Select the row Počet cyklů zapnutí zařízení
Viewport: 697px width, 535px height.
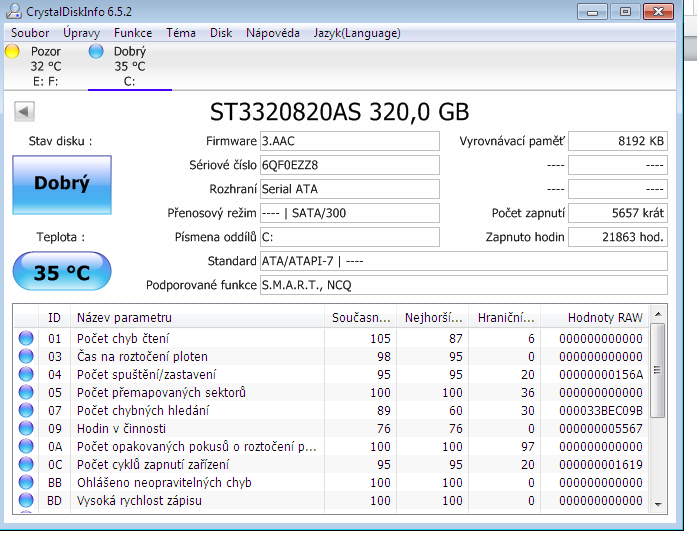point(331,464)
